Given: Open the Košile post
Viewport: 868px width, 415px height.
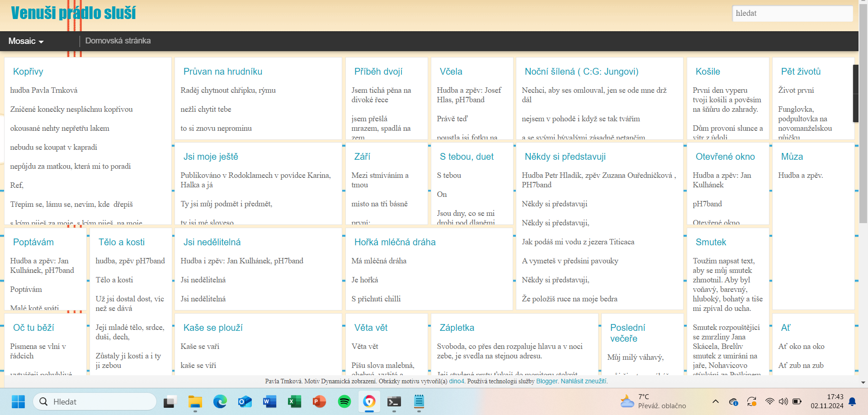Looking at the screenshot, I should 708,72.
